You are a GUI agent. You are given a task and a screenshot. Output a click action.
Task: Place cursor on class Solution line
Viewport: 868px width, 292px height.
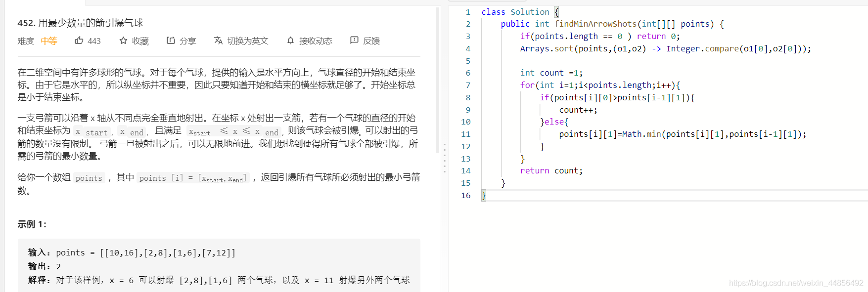click(x=520, y=12)
